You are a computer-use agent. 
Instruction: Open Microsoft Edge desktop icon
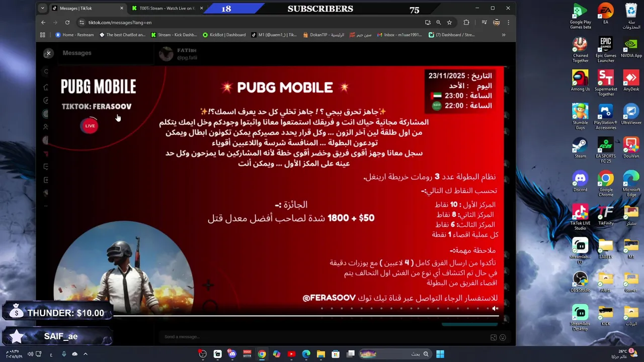[x=631, y=184]
